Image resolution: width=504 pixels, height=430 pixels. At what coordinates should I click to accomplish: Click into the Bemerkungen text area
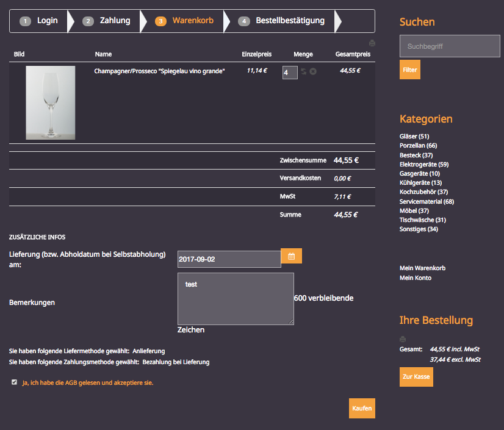[x=235, y=298]
